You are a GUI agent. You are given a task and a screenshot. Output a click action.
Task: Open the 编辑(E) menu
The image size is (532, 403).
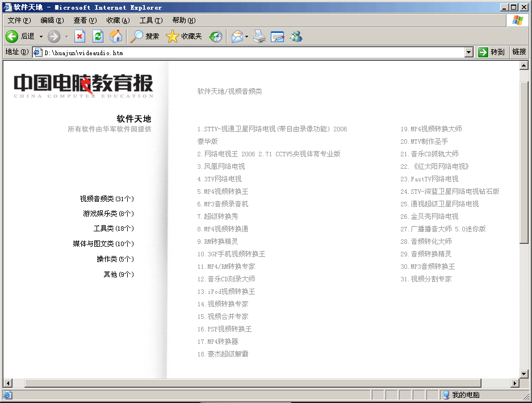click(52, 20)
